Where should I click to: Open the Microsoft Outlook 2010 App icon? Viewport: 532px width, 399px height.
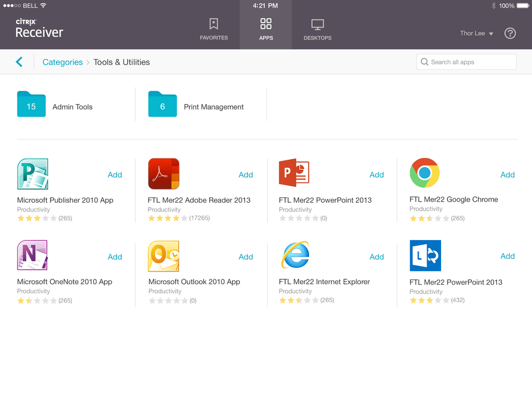coord(163,255)
